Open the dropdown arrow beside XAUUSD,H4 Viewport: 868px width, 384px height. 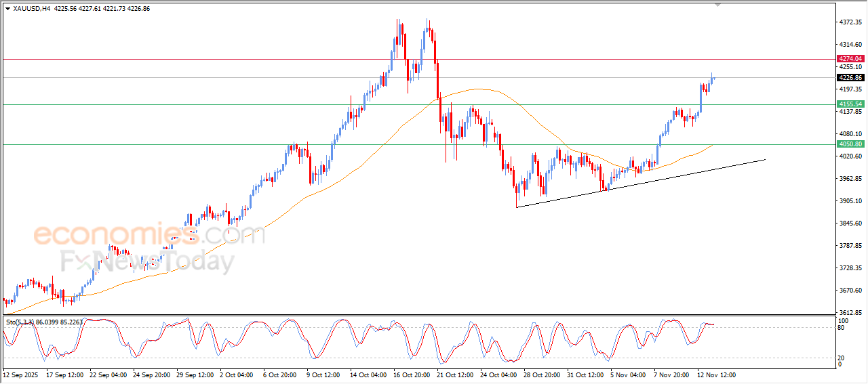pos(7,8)
